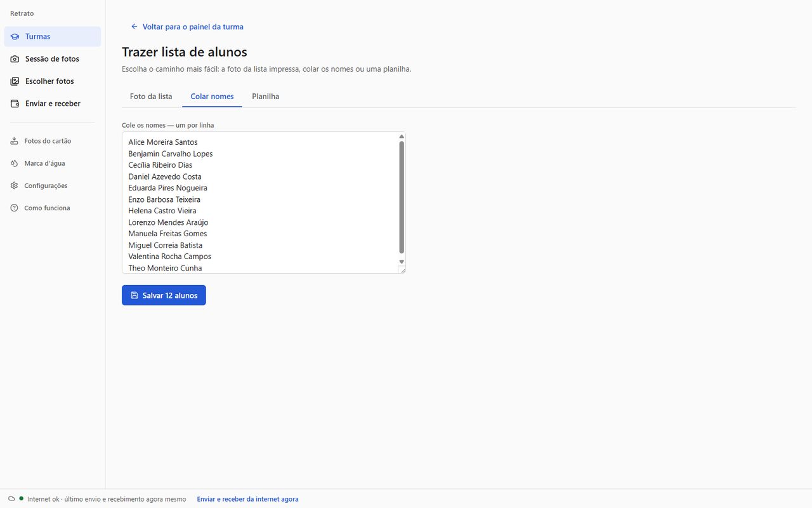Open Marca d'água settings

tap(53, 163)
